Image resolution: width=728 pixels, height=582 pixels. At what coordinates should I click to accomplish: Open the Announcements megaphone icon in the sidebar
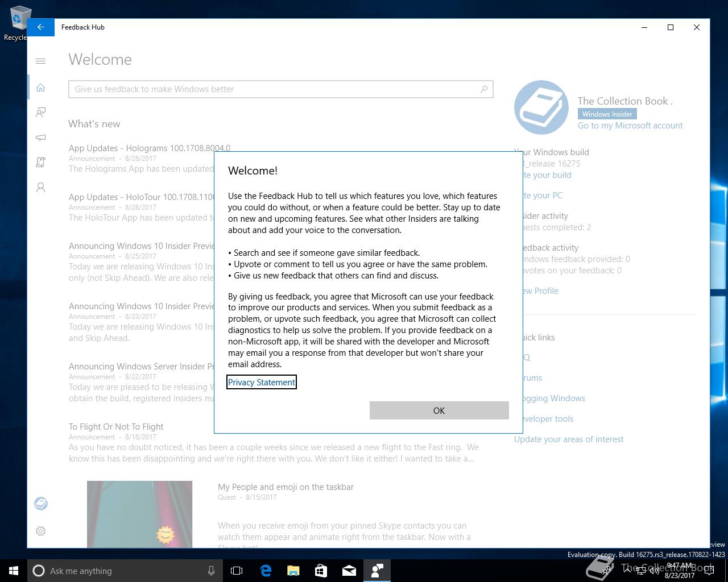point(41,138)
